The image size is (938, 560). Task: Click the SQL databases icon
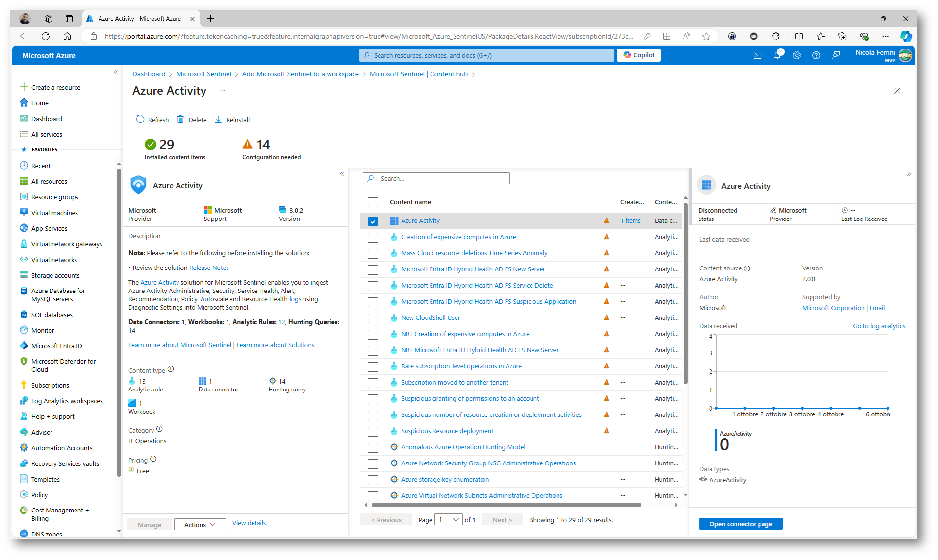point(24,315)
